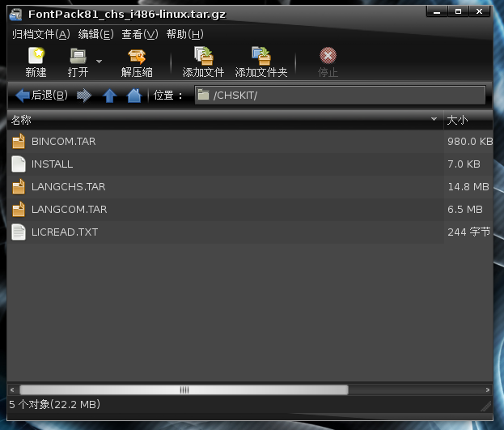Click the scrollbar right arrow
Image resolution: width=504 pixels, height=430 pixels.
click(x=488, y=390)
